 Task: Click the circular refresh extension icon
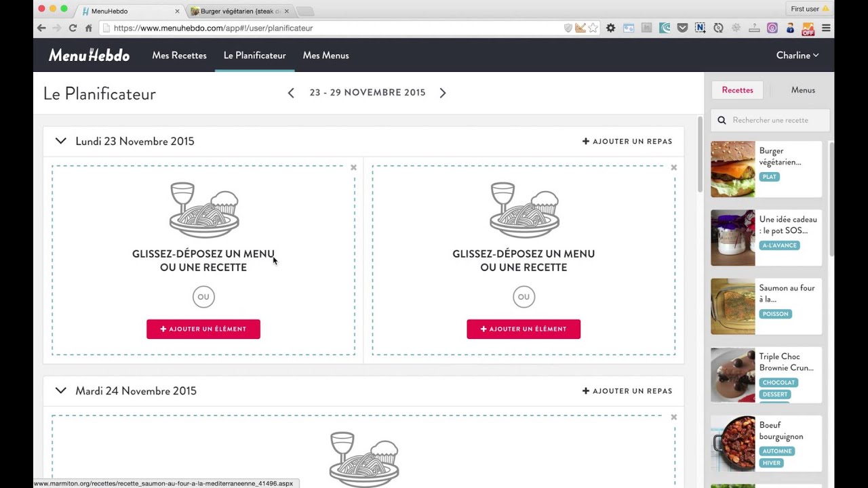[718, 28]
